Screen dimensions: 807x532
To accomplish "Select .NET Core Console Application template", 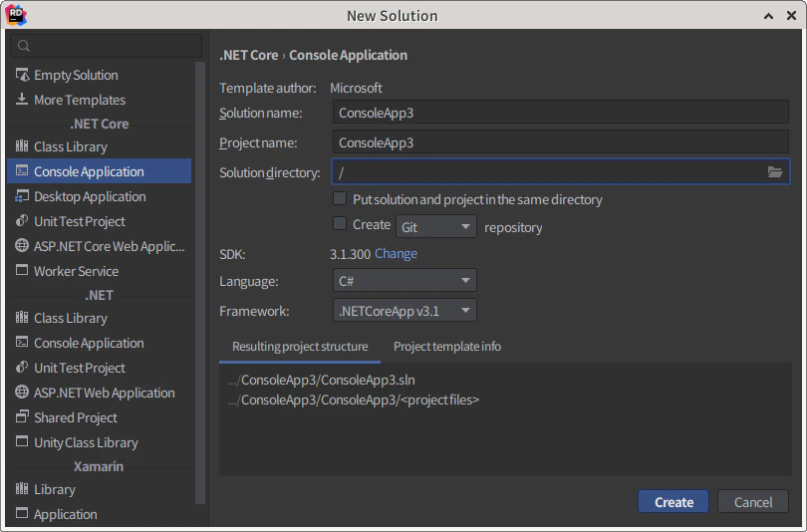I will pos(99,171).
